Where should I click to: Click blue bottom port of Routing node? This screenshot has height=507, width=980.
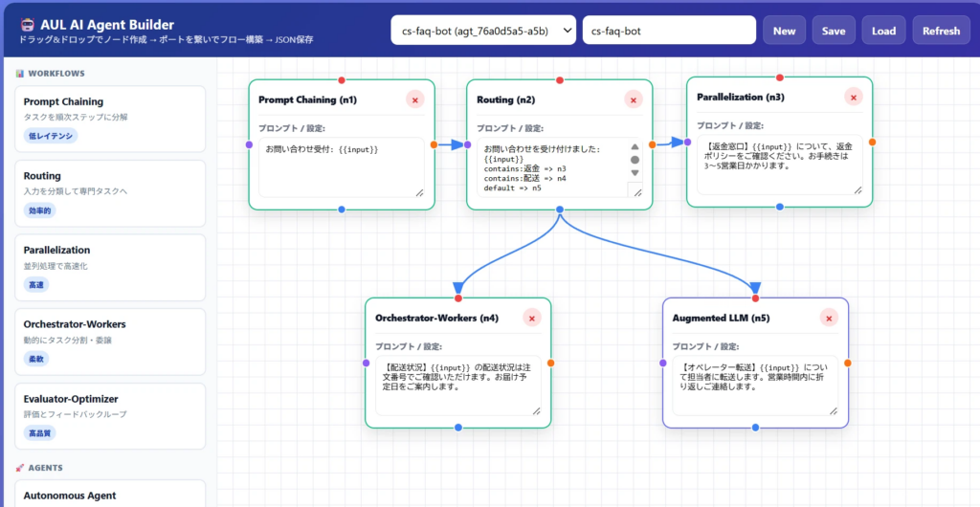coord(560,209)
